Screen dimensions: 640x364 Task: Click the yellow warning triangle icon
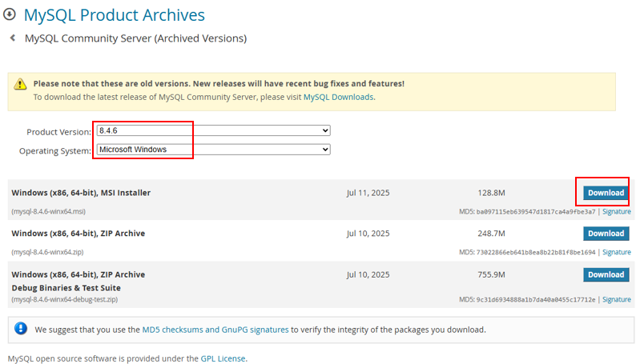click(x=21, y=84)
